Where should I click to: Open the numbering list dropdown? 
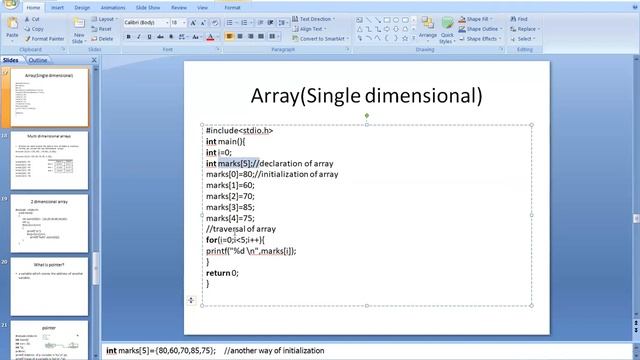(251, 23)
